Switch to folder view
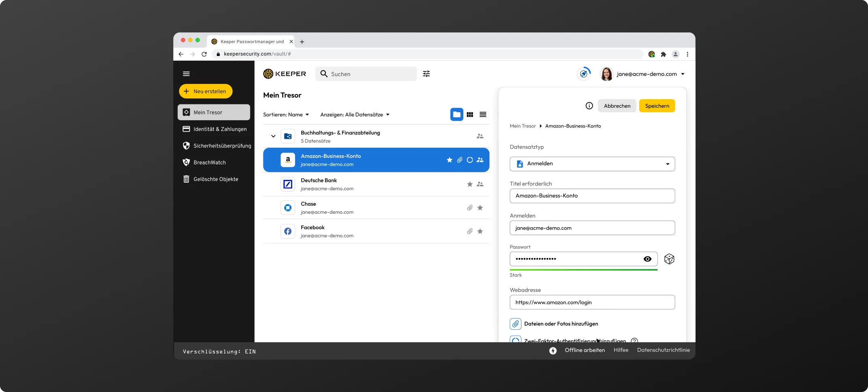This screenshot has height=392, width=868. pyautogui.click(x=457, y=115)
